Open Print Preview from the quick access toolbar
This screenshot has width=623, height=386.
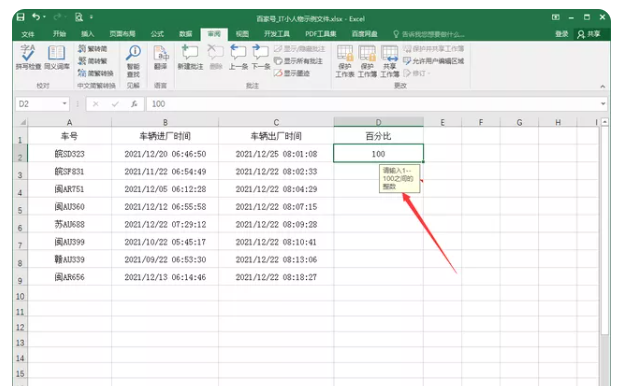(x=79, y=17)
